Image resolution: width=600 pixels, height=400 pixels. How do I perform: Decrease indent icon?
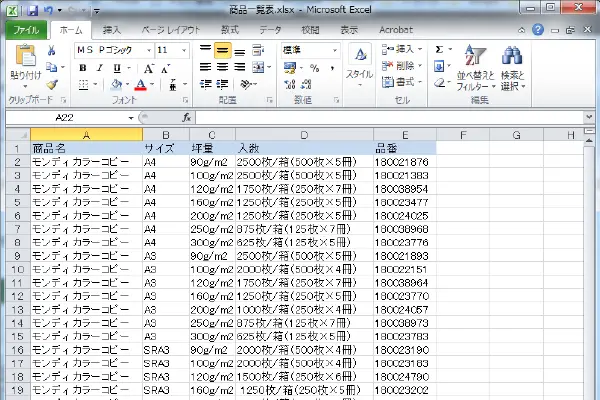pyautogui.click(x=205, y=84)
